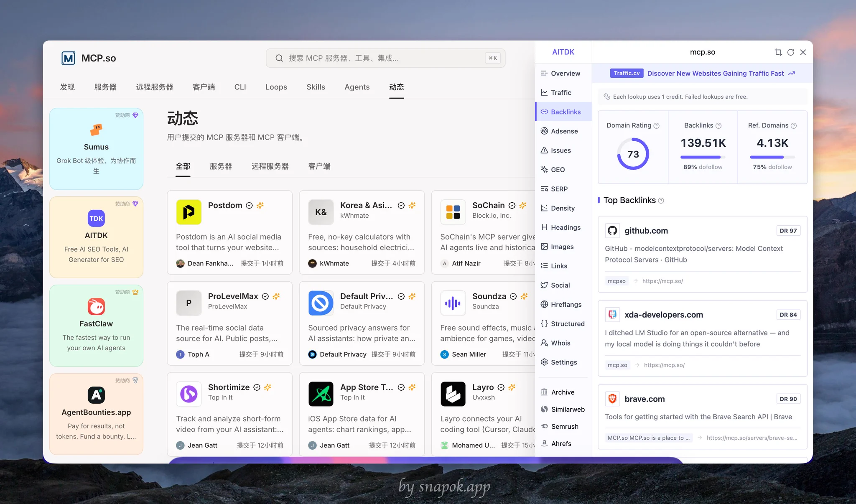Open the Traffic.cv discover websites banner link

703,73
